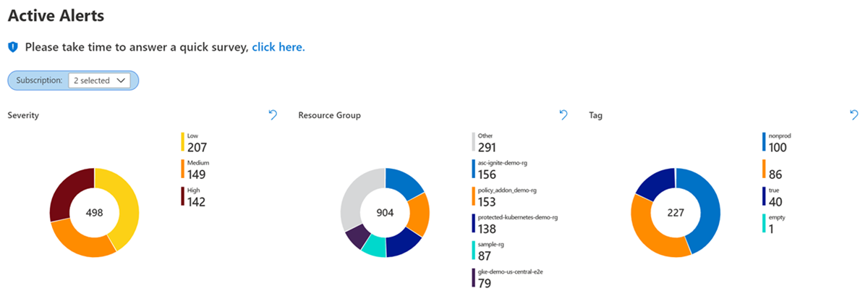Image resolution: width=868 pixels, height=307 pixels.
Task: Click the blue shield survey icon
Action: [12, 47]
